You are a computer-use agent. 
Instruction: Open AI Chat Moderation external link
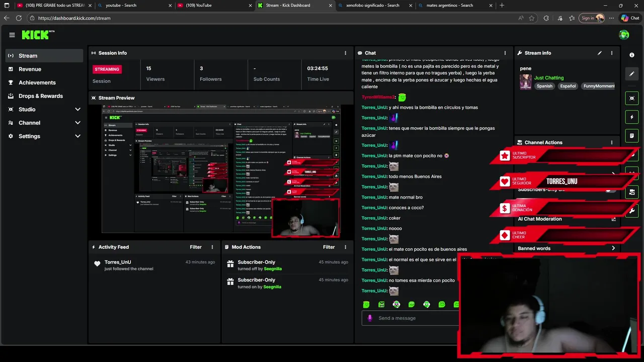pos(613,219)
